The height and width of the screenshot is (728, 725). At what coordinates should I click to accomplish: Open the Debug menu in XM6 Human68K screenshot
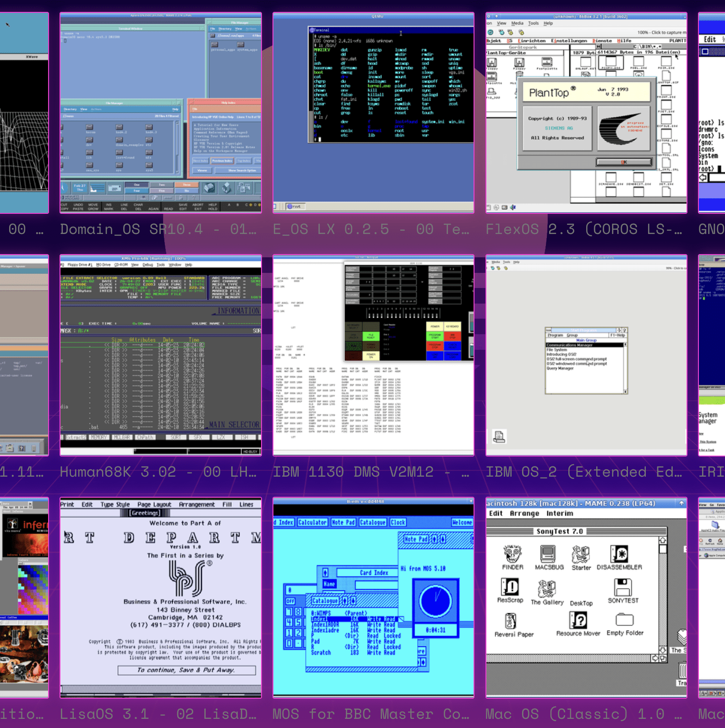tap(147, 265)
